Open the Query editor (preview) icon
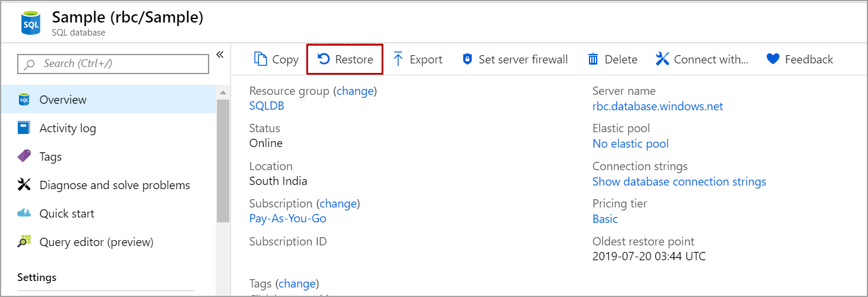The width and height of the screenshot is (868, 297). [x=24, y=242]
